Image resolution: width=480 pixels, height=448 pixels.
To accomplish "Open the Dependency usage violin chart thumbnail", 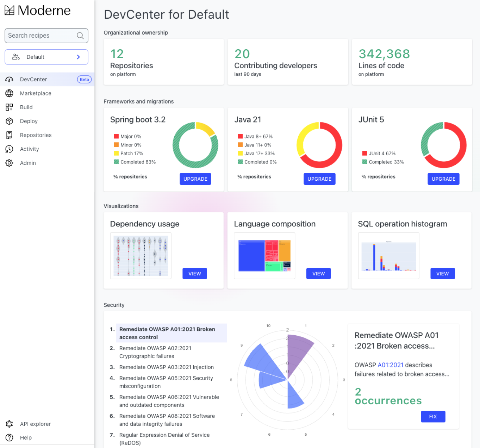I will pyautogui.click(x=141, y=256).
